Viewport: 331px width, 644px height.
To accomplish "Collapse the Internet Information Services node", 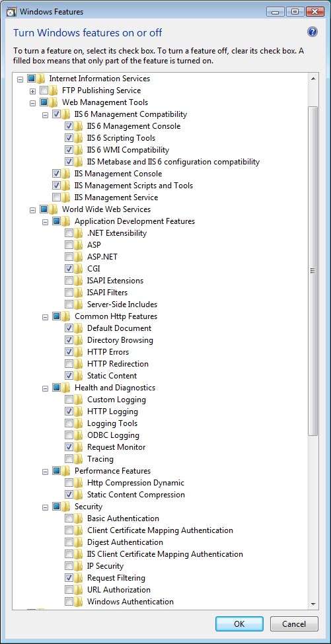I will (x=20, y=79).
